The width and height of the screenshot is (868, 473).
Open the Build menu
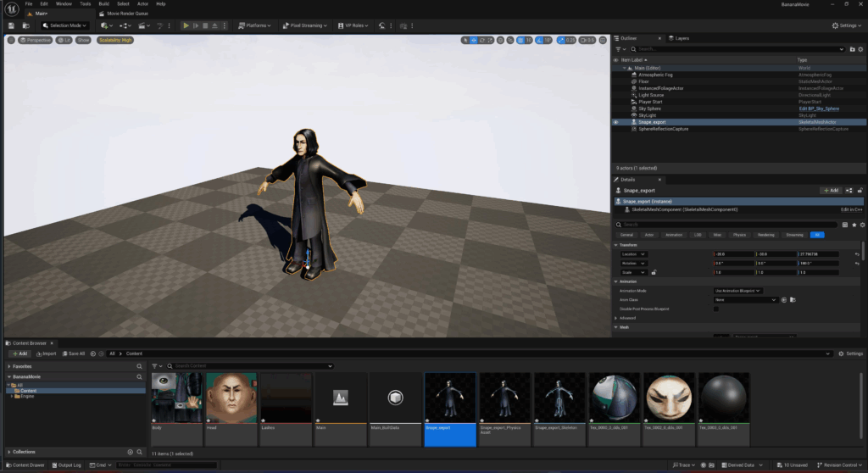(103, 4)
